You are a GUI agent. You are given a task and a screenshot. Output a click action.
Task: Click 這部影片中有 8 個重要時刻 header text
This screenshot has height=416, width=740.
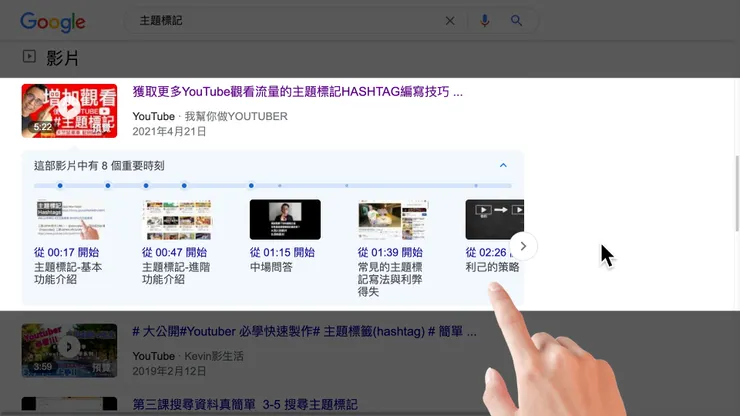point(99,166)
